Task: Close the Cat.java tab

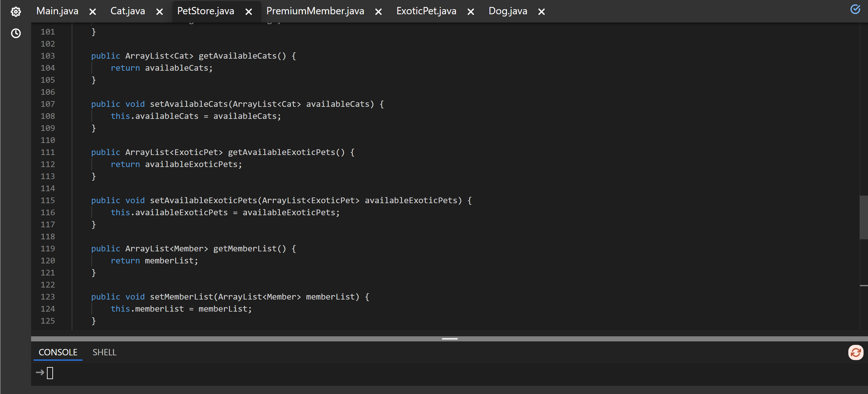Action: (160, 12)
